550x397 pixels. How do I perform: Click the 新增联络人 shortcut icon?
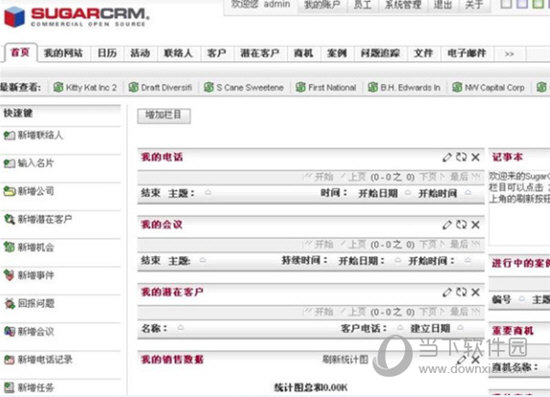(9, 135)
